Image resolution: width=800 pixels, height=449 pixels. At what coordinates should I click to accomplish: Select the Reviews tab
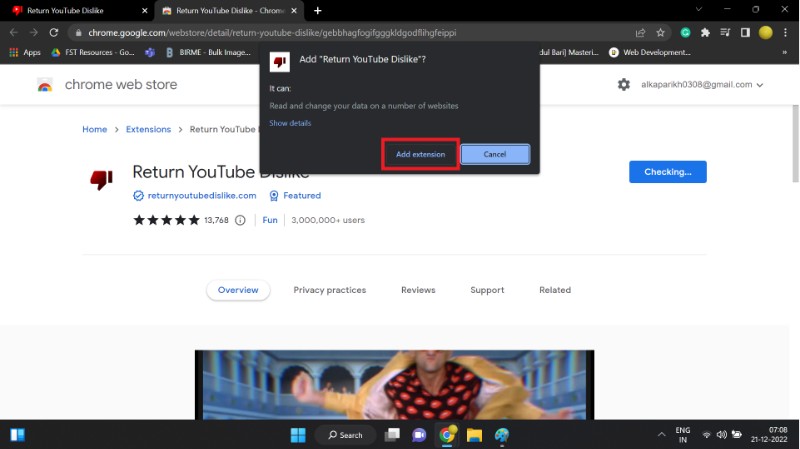418,290
